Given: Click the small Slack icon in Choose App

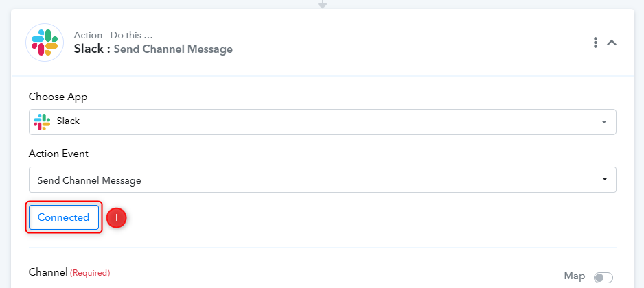Looking at the screenshot, I should (41, 122).
